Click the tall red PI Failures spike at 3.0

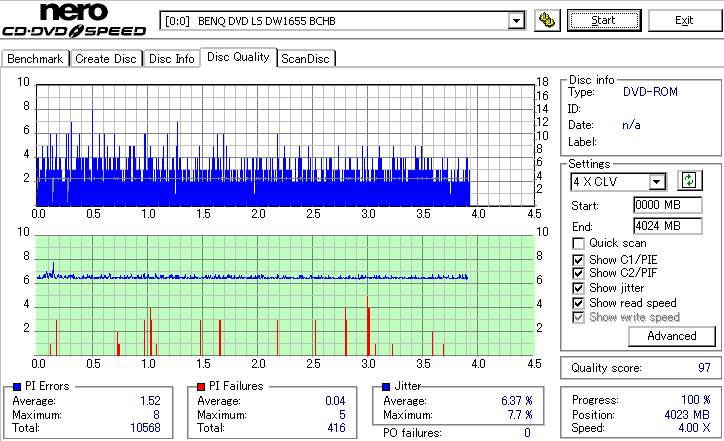tap(368, 326)
